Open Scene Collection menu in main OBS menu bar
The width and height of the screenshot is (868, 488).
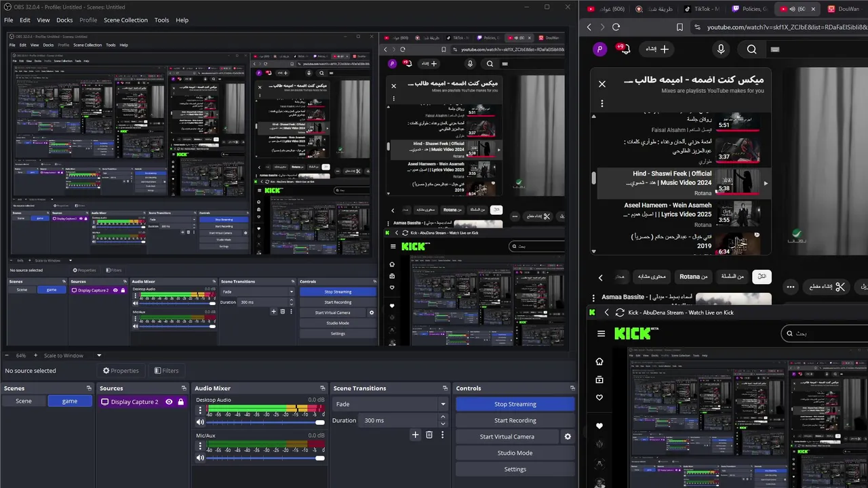[125, 20]
